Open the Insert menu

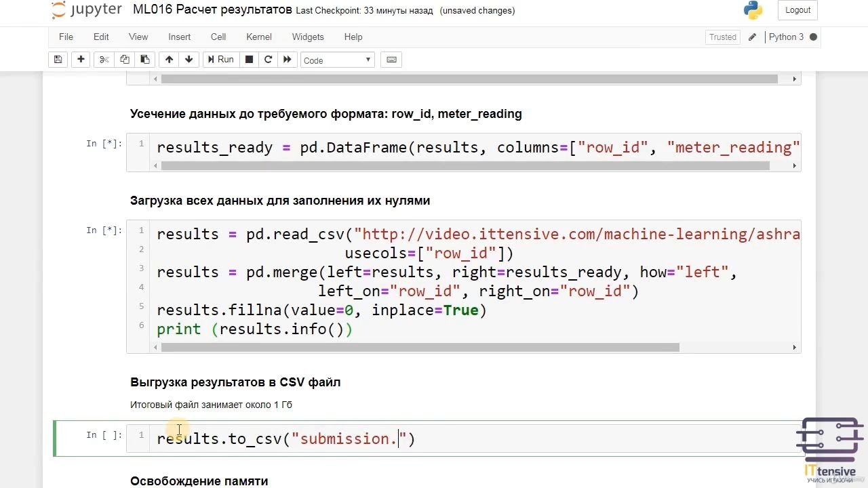(x=180, y=37)
